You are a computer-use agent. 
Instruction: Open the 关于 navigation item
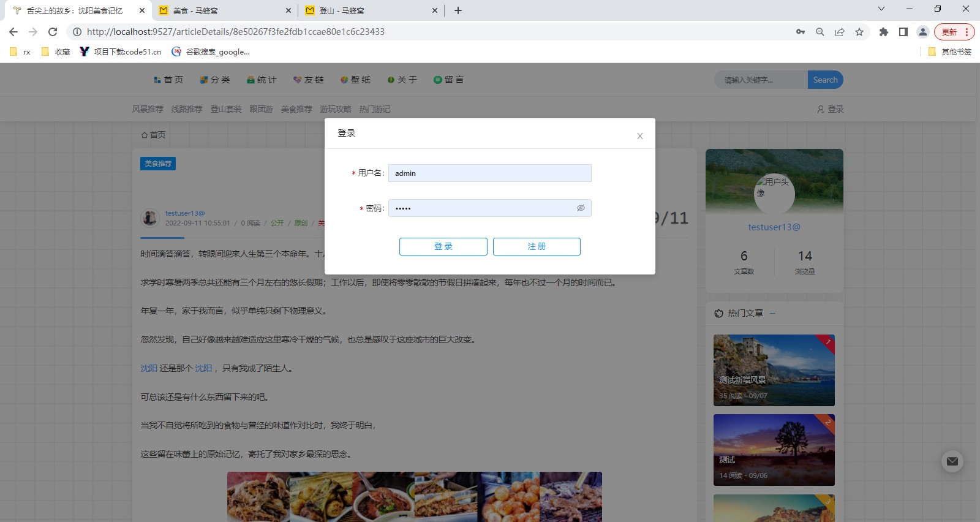click(x=402, y=80)
